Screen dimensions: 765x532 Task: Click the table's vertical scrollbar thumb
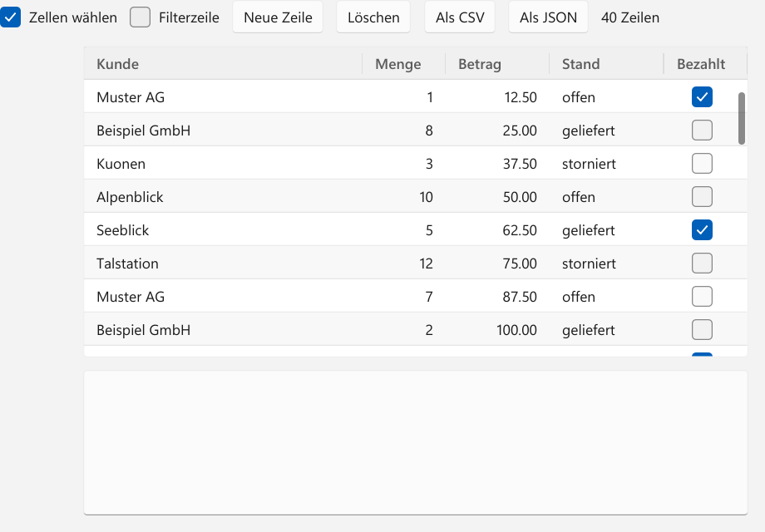(x=742, y=119)
